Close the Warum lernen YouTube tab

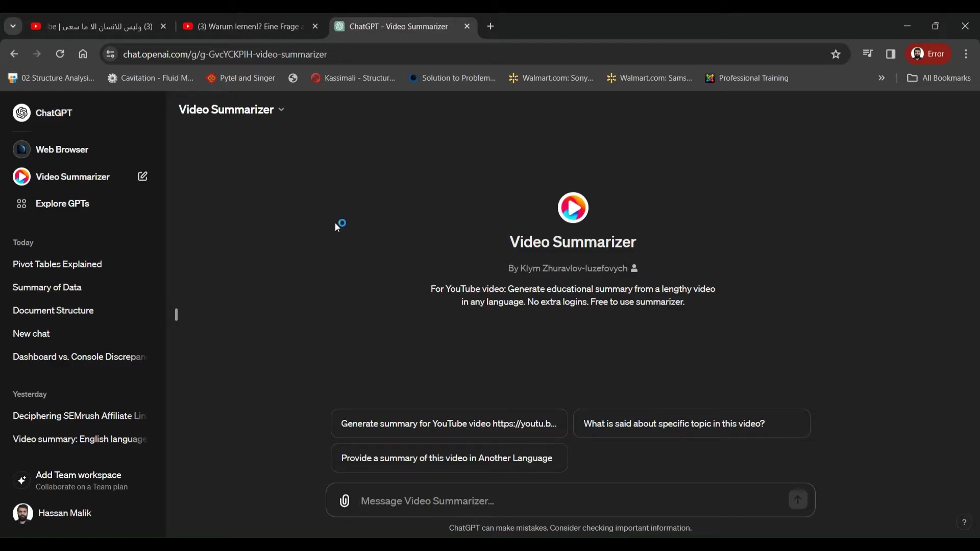click(x=315, y=27)
